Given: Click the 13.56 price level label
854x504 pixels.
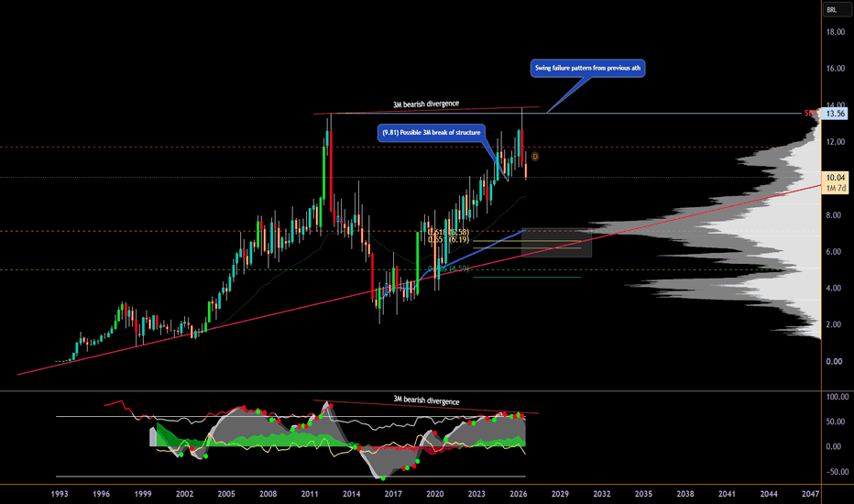Looking at the screenshot, I should point(835,114).
